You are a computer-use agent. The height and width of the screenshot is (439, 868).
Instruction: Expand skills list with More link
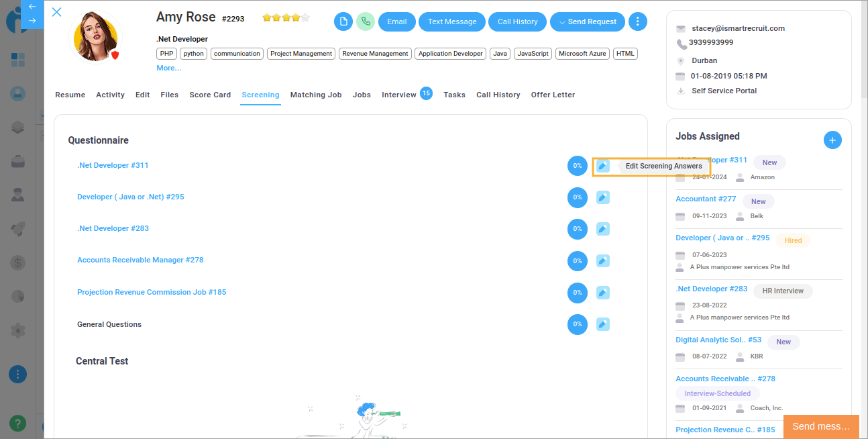(x=168, y=68)
